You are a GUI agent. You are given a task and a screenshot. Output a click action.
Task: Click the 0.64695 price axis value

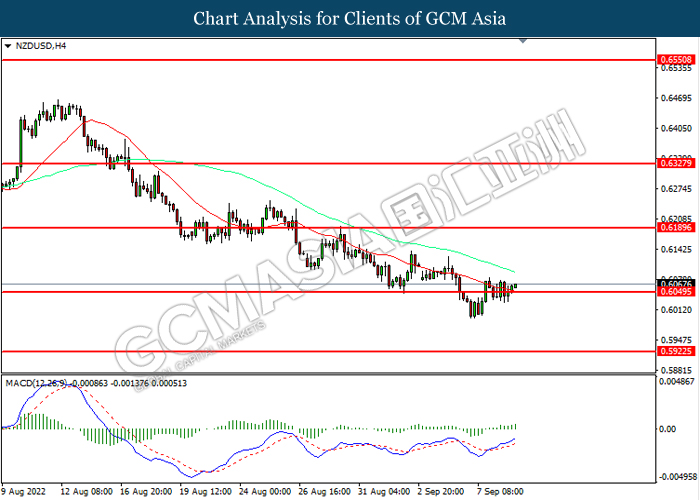click(676, 98)
